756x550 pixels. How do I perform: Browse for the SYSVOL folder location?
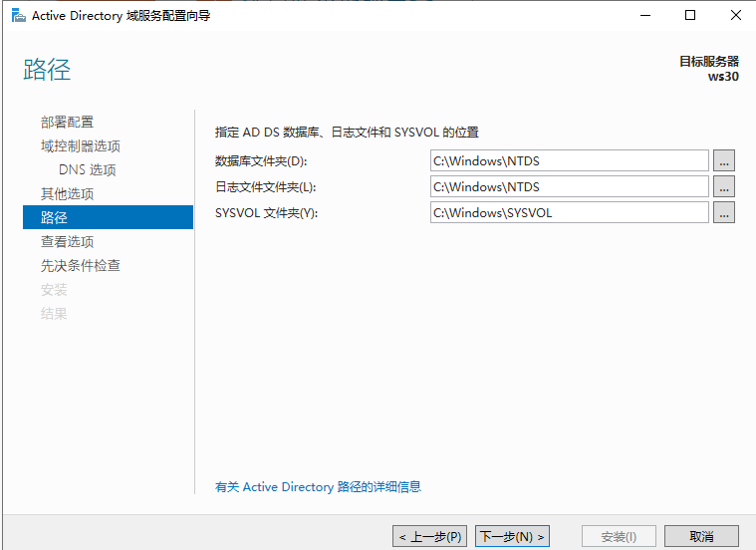click(x=724, y=212)
